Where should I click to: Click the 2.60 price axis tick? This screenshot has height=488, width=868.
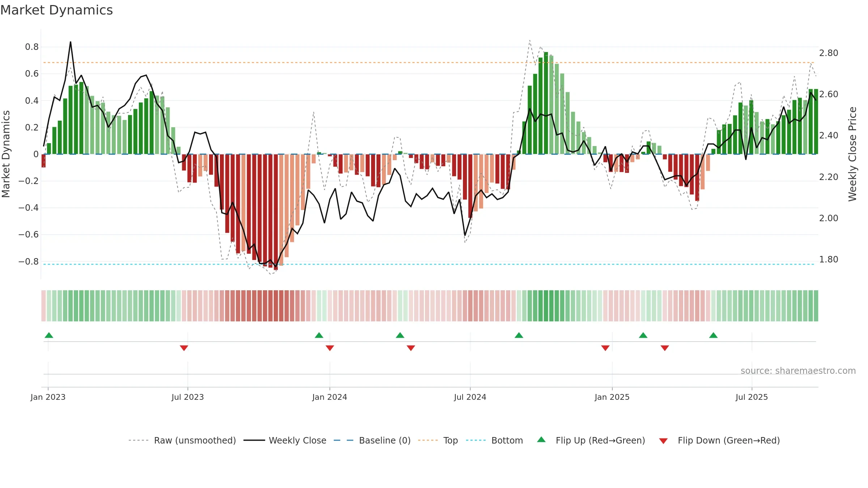coord(829,94)
